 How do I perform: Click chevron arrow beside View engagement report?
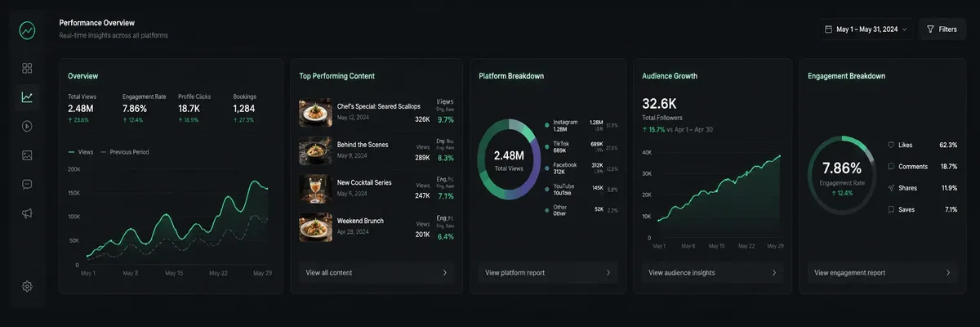(x=948, y=272)
